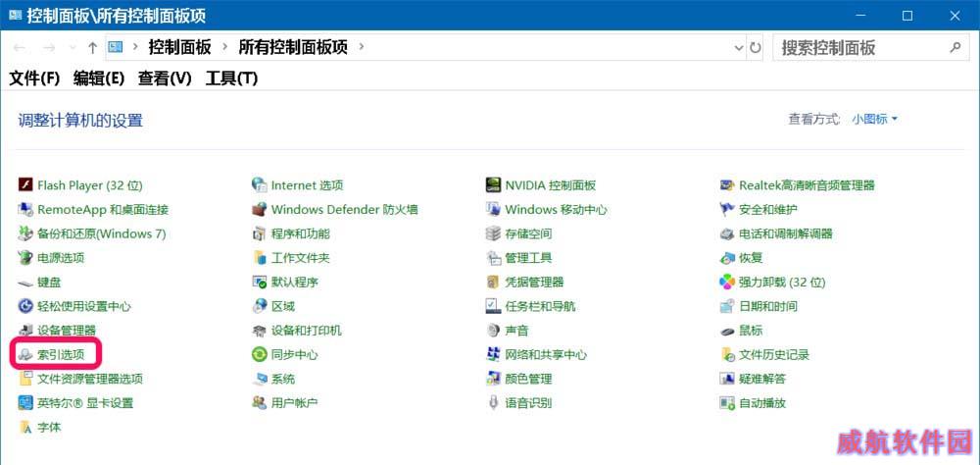The width and height of the screenshot is (980, 465).
Task: Click the 设备管理器 link
Action: point(67,331)
